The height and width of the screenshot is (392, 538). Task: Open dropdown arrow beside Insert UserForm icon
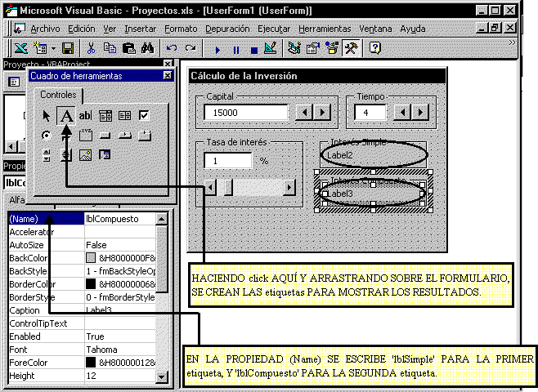53,49
